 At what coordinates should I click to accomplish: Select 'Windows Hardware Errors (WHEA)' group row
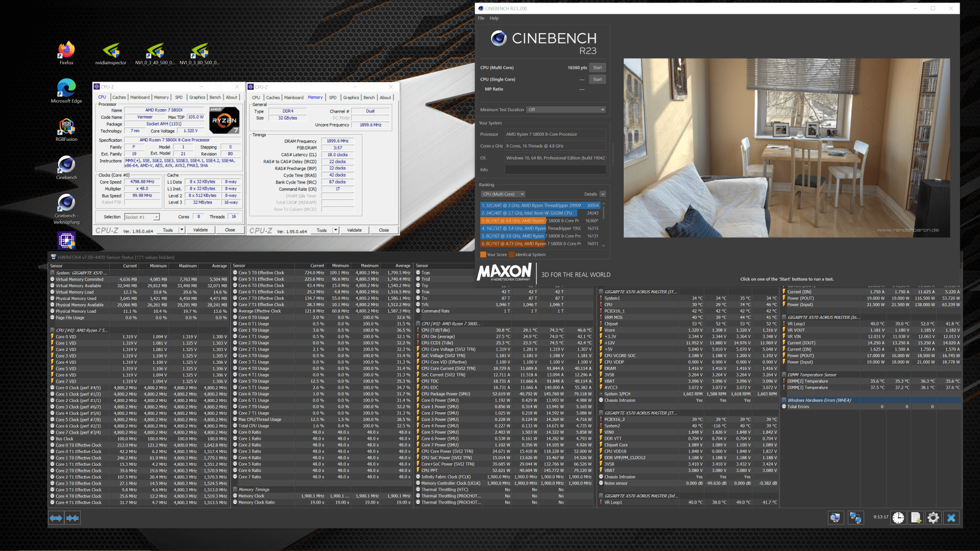(871, 400)
